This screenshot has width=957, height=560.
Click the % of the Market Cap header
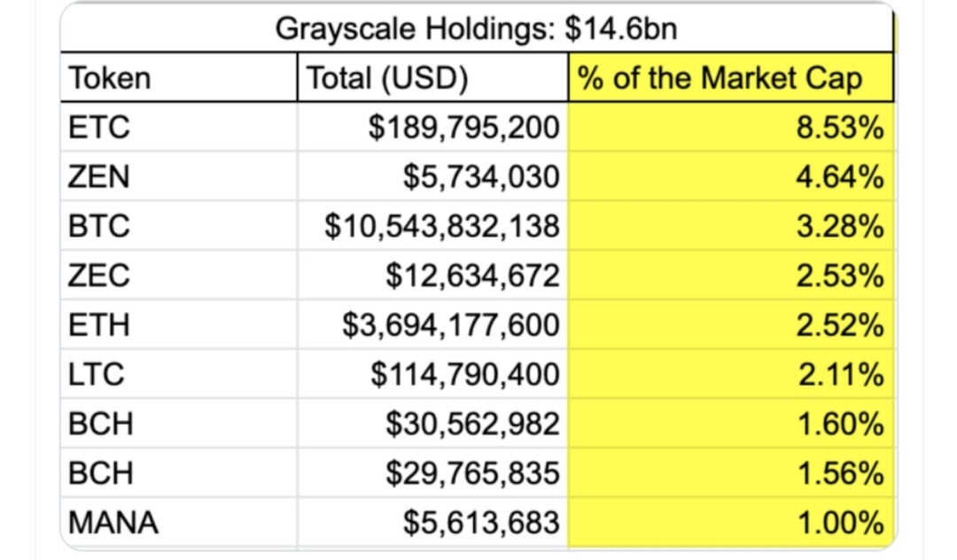tap(730, 77)
